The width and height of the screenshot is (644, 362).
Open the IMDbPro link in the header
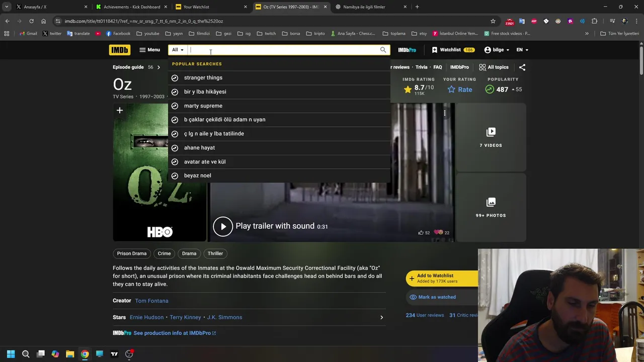point(407,50)
